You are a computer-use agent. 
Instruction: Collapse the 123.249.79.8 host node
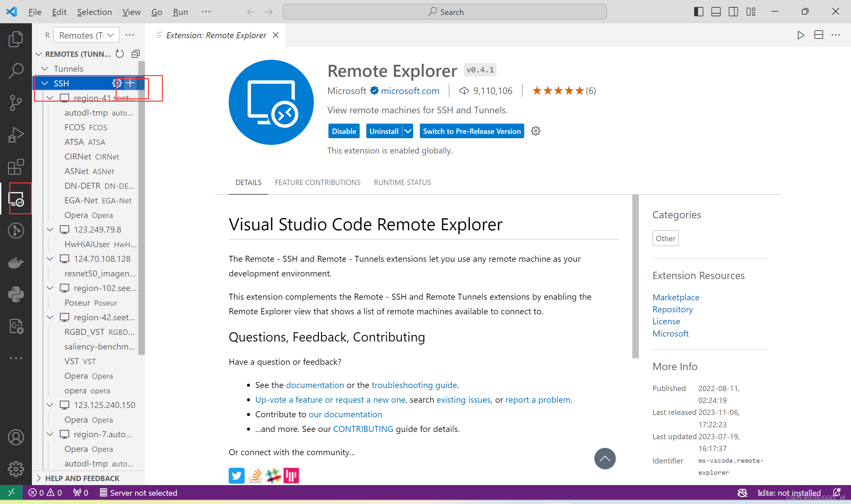pos(50,230)
